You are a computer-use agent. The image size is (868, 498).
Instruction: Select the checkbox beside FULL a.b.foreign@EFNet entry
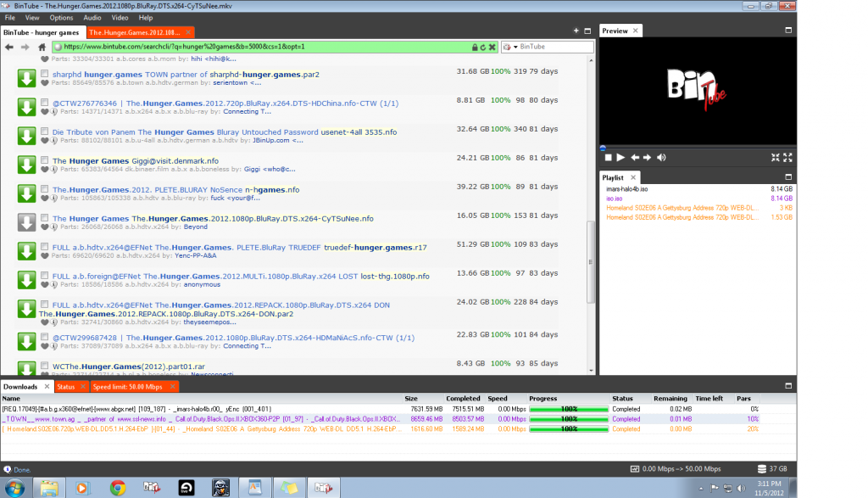pyautogui.click(x=44, y=276)
